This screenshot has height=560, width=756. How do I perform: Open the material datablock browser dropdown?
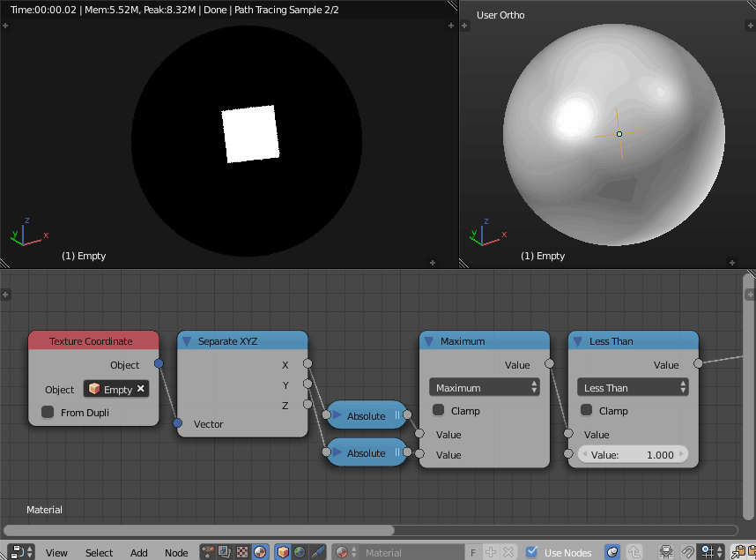coord(344,552)
